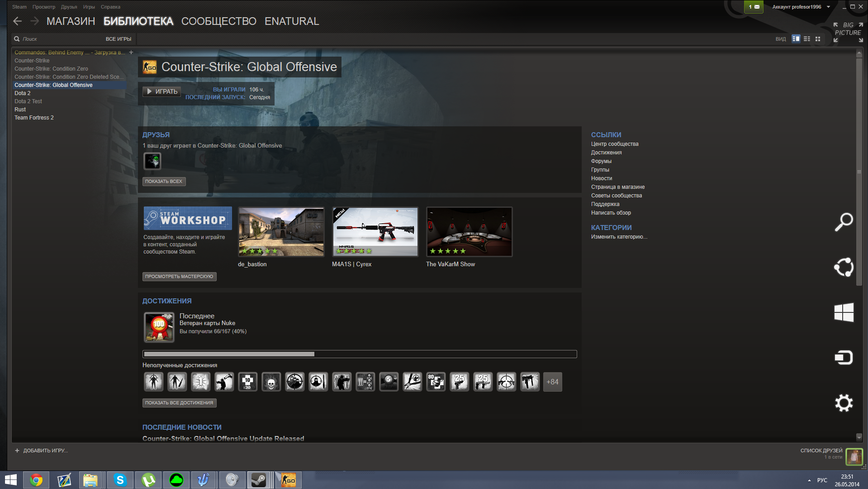
Task: Open the Достижения link in Ссылки
Action: tap(606, 153)
